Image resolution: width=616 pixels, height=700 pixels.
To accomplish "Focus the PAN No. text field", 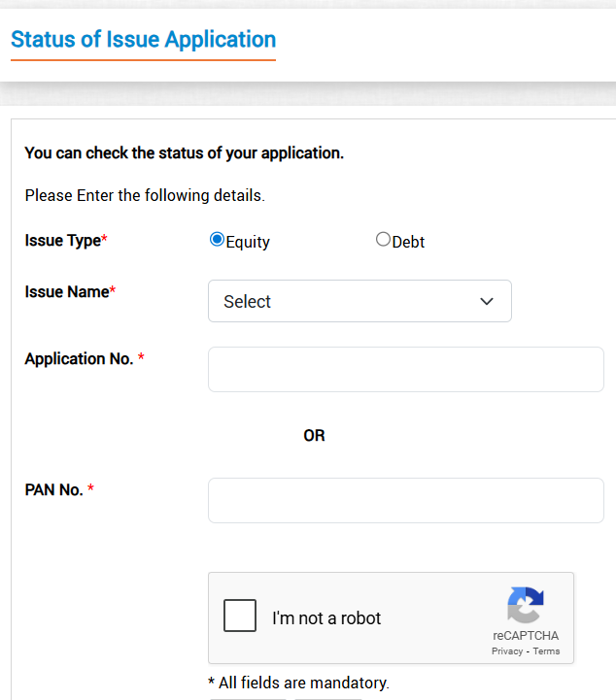I will tap(405, 500).
